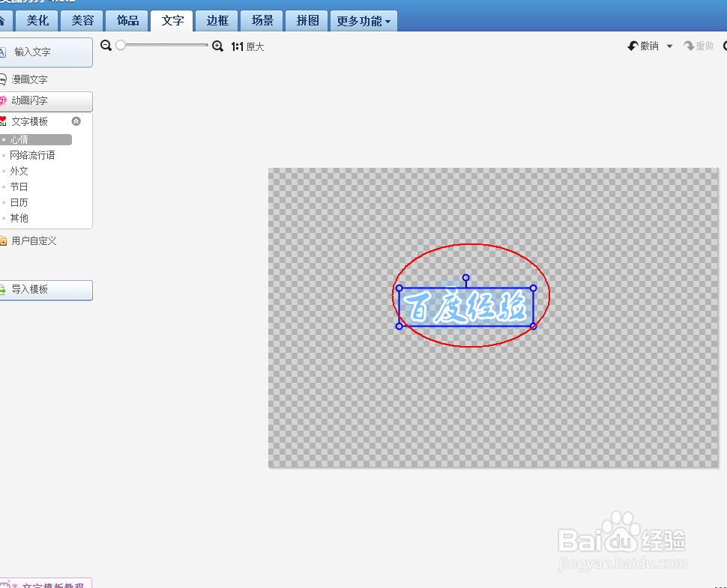Click the 用户自定义 folder icon
The height and width of the screenshot is (588, 727).
(3, 241)
